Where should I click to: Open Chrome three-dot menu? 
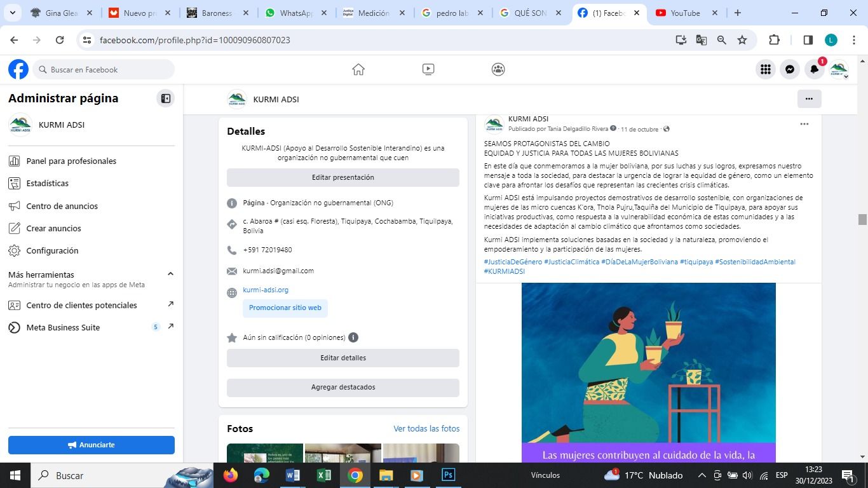(x=854, y=40)
